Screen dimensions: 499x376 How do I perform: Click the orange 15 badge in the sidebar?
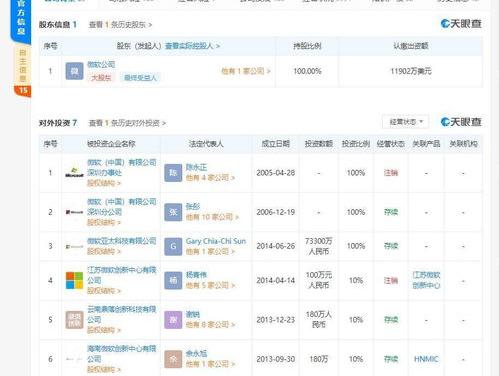coord(23,91)
